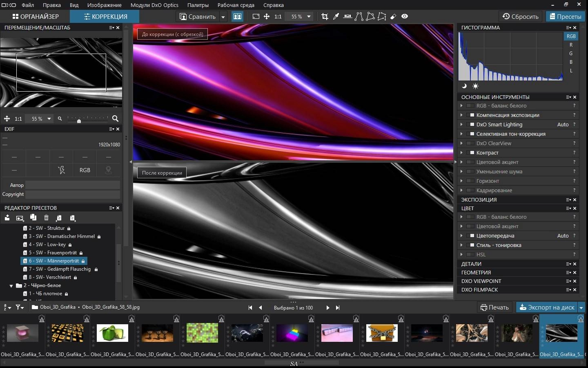The height and width of the screenshot is (368, 588).
Task: Select the chained chest thumbnail
Action: point(382,333)
